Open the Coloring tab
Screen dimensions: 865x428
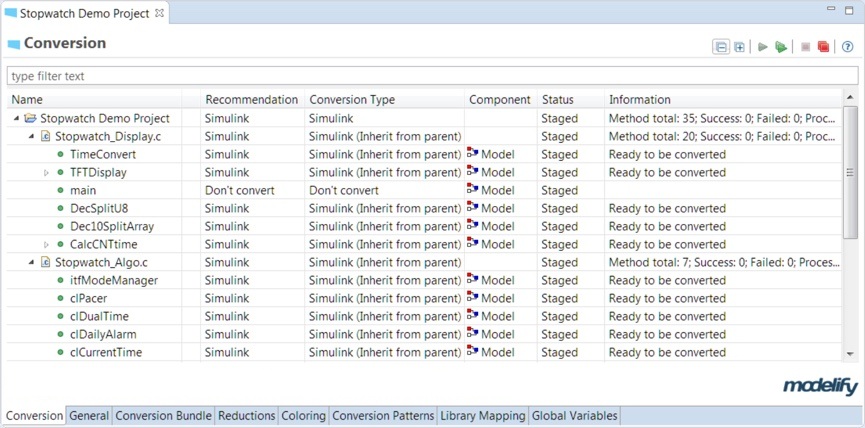pos(303,416)
